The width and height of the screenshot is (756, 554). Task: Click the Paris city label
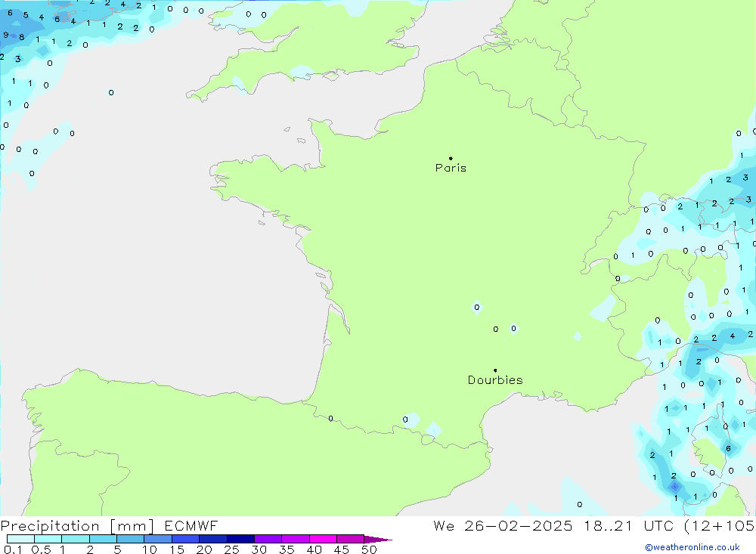point(451,168)
